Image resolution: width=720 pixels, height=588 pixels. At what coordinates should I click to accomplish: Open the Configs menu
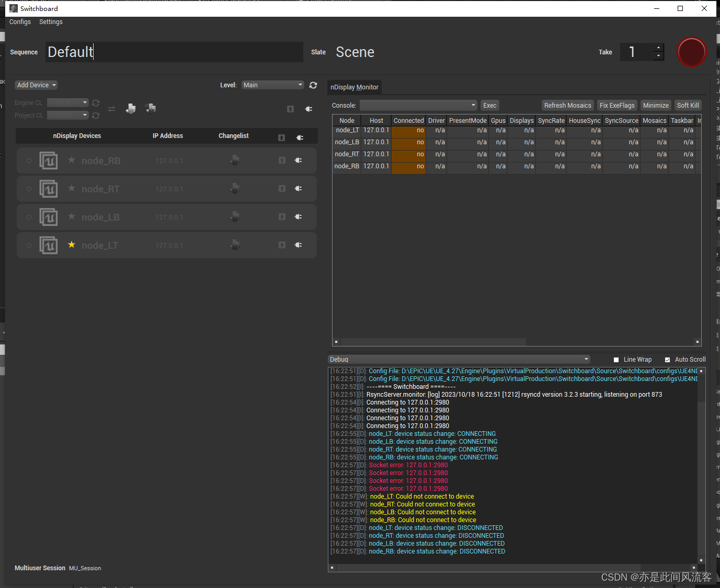(x=20, y=21)
